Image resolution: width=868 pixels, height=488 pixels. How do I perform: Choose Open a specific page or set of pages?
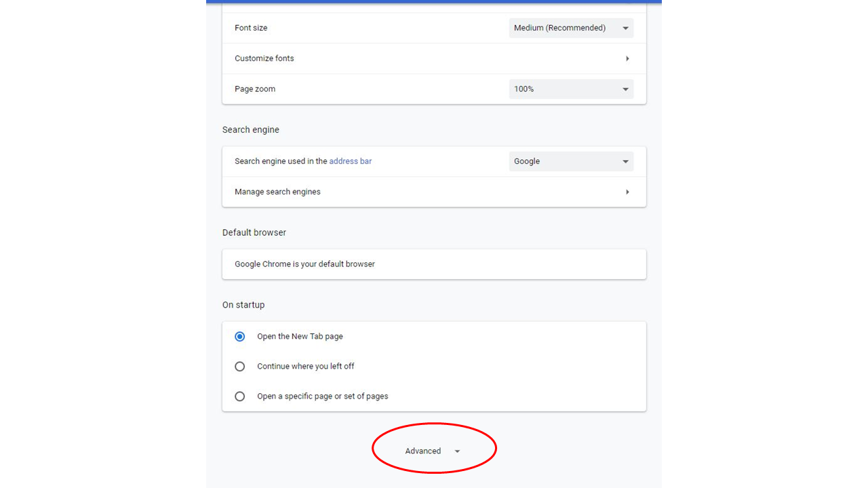[x=240, y=396]
